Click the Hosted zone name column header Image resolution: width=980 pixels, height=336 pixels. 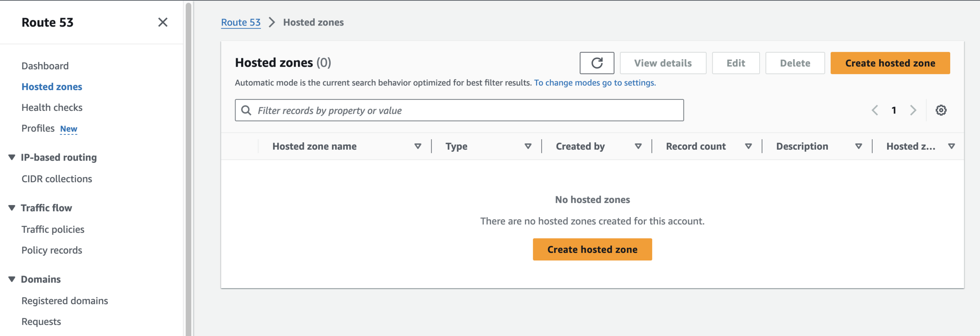pyautogui.click(x=314, y=146)
